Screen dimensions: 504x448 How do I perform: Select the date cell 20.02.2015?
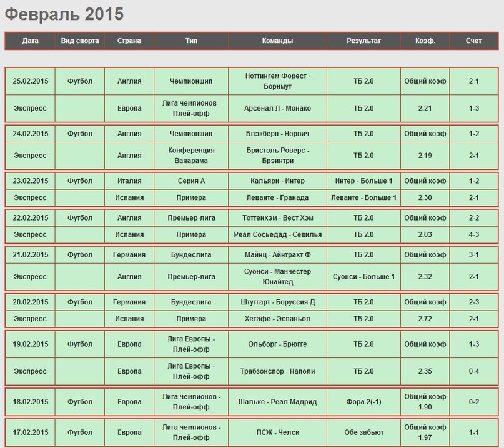click(30, 302)
